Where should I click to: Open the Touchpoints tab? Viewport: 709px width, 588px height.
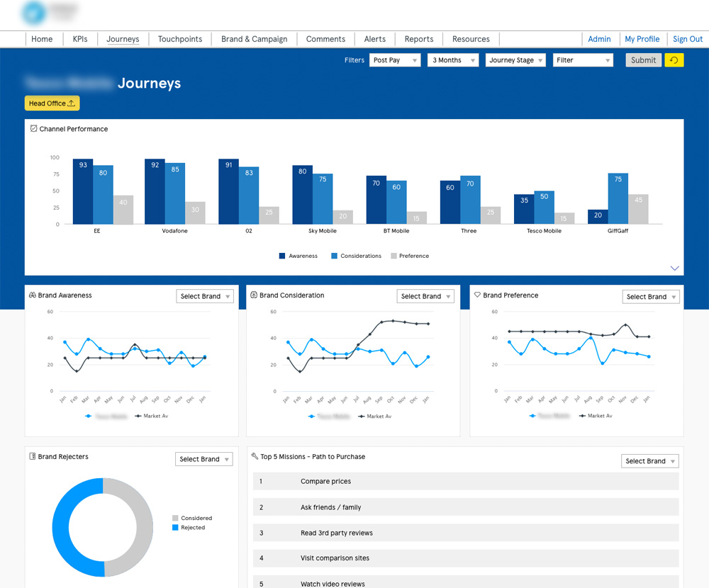(x=180, y=39)
